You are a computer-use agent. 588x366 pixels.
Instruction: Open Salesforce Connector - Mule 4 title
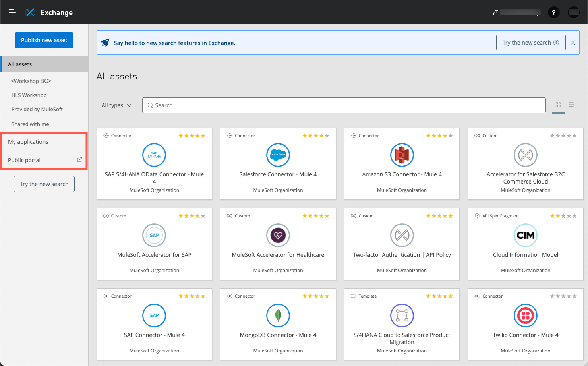point(278,174)
